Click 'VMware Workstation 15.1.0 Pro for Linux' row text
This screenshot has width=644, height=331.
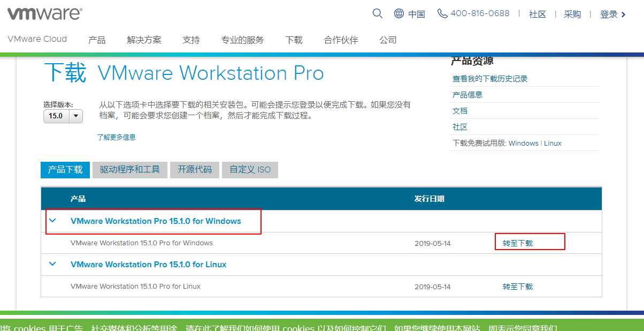(136, 287)
